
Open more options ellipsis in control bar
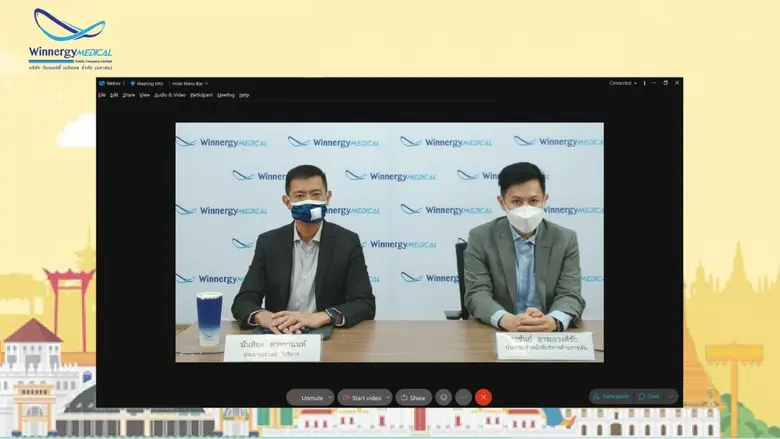pyautogui.click(x=463, y=397)
